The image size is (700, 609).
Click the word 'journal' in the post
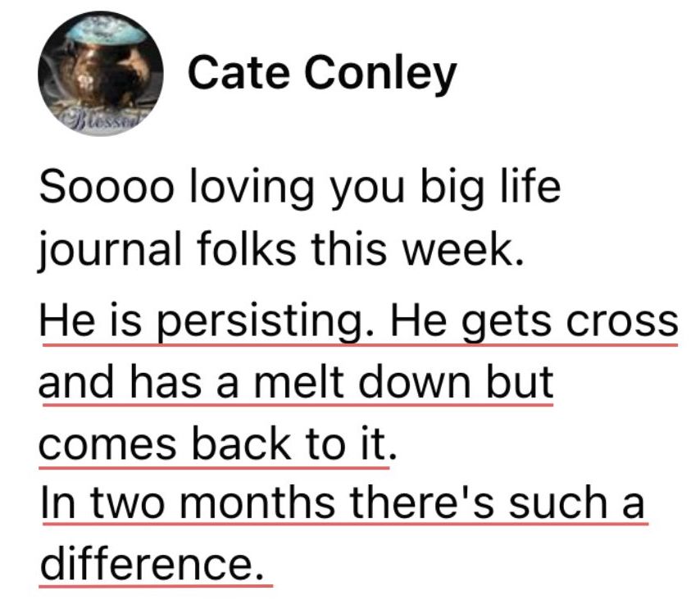tap(110, 250)
